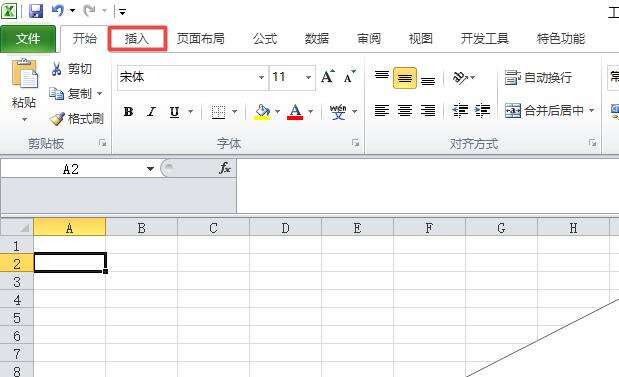The height and width of the screenshot is (377, 619).
Task: Open the 审阅 (Review) tab
Action: tap(369, 39)
